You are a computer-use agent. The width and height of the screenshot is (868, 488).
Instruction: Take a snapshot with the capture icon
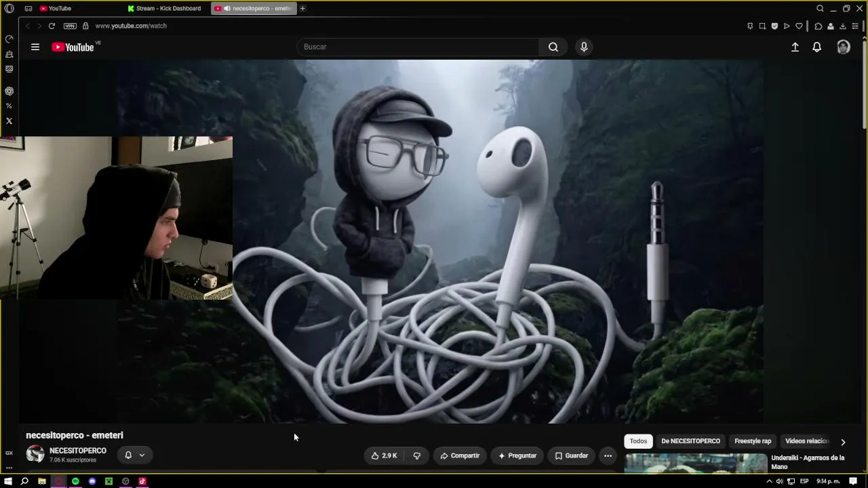click(762, 26)
